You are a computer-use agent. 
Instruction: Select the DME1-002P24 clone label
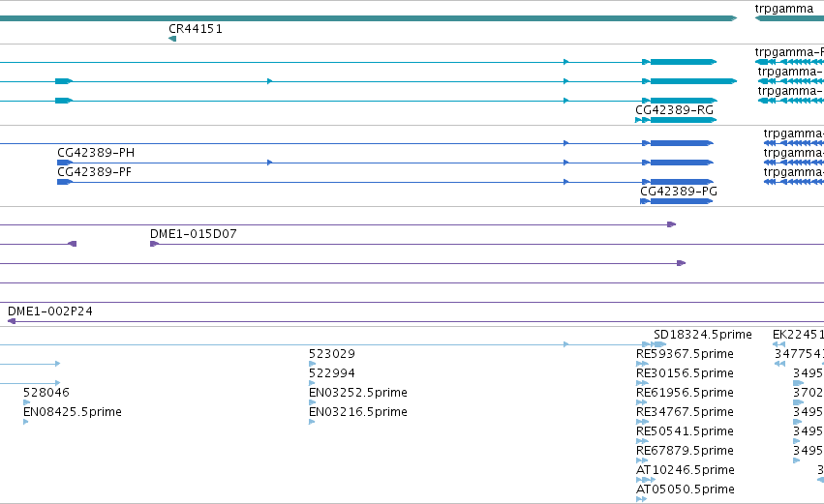coord(50,311)
